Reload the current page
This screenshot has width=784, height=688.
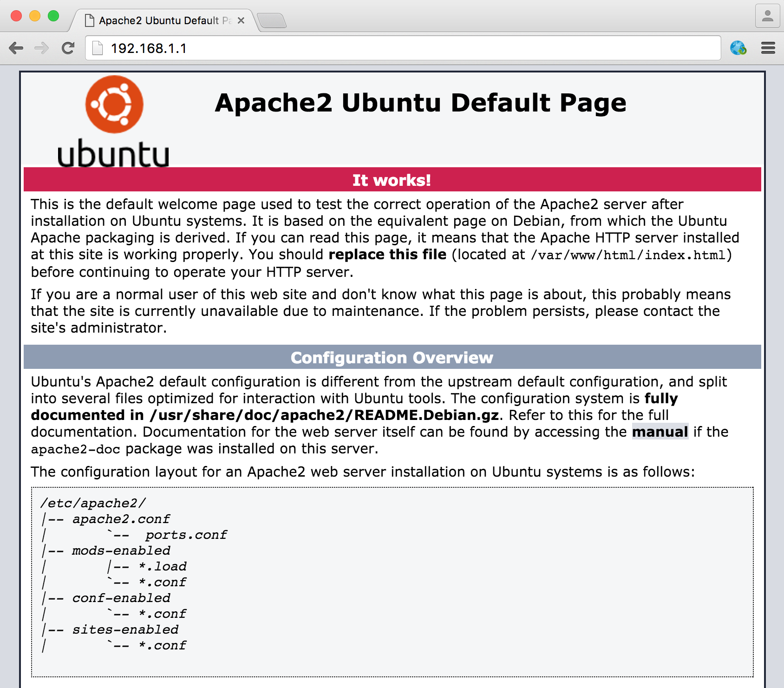click(x=69, y=48)
